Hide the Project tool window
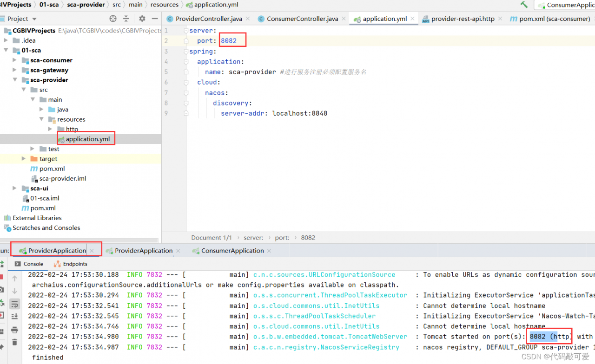 pyautogui.click(x=154, y=19)
